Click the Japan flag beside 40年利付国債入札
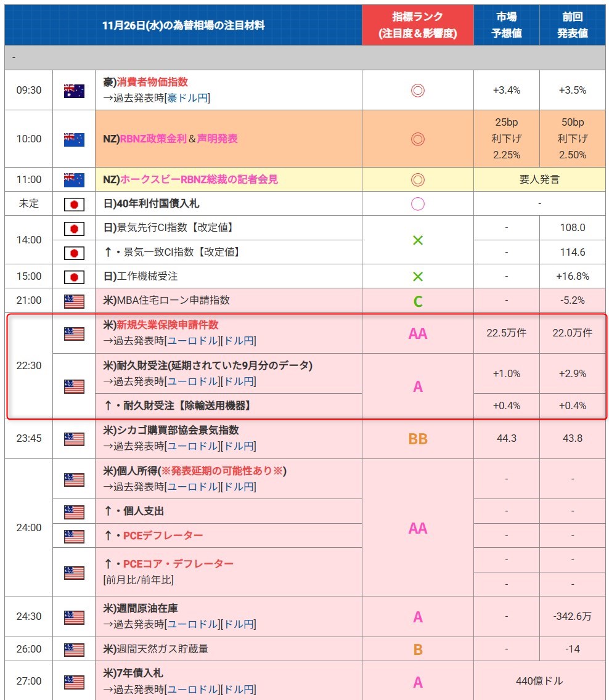 coord(74,204)
